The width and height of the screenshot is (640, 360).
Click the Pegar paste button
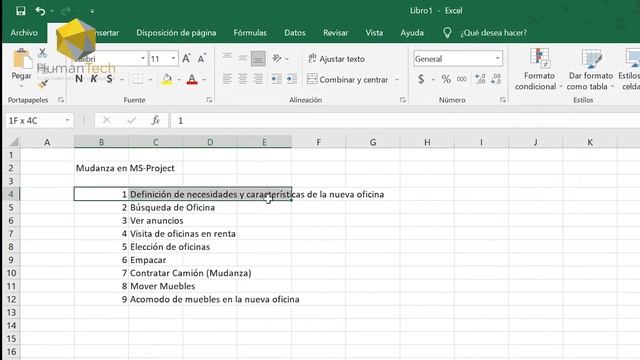21,65
